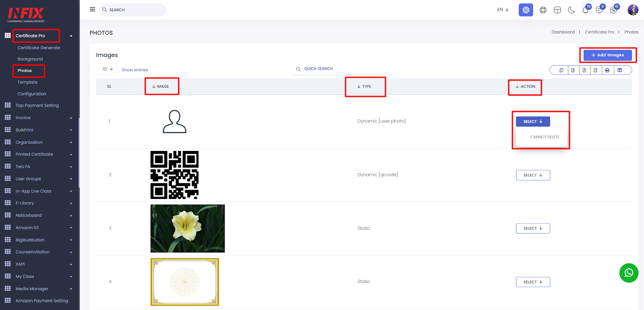This screenshot has width=644, height=310.
Task: Open the 10 entries per page dropdown
Action: [x=107, y=69]
